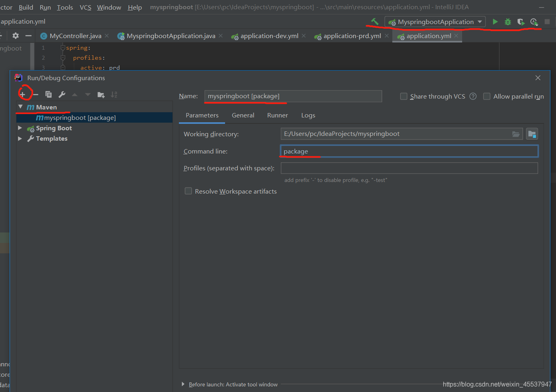Click the Profiles input field
The height and width of the screenshot is (392, 556).
(409, 168)
